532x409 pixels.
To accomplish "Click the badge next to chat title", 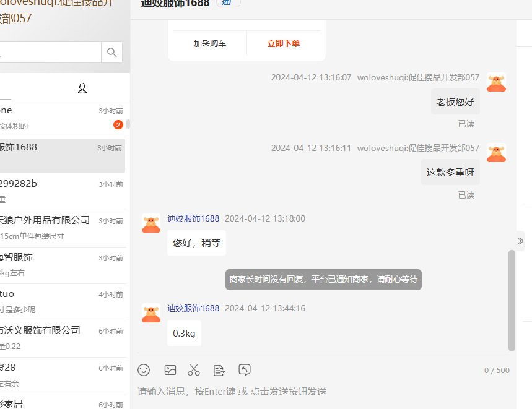I will [x=228, y=3].
